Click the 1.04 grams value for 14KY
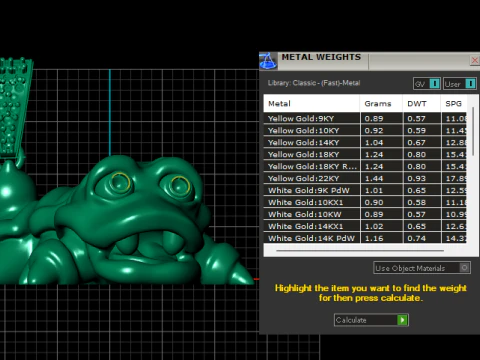This screenshot has width=480, height=360. (x=374, y=143)
